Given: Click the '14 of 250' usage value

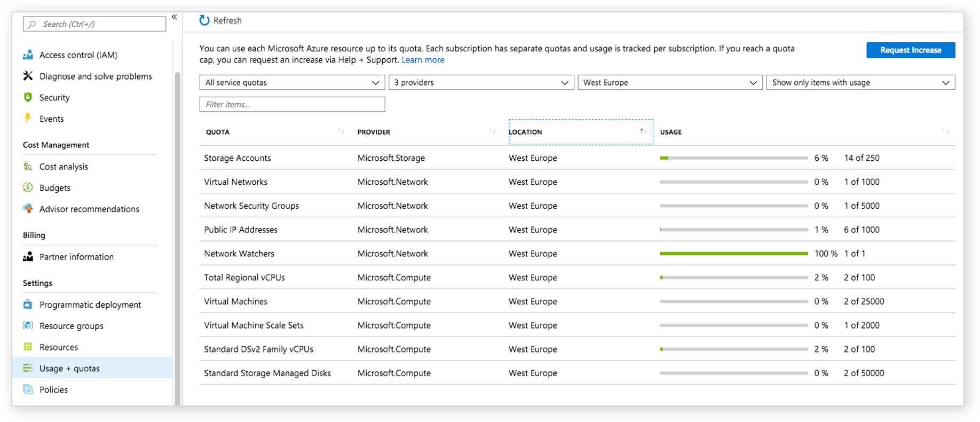Looking at the screenshot, I should coord(862,158).
